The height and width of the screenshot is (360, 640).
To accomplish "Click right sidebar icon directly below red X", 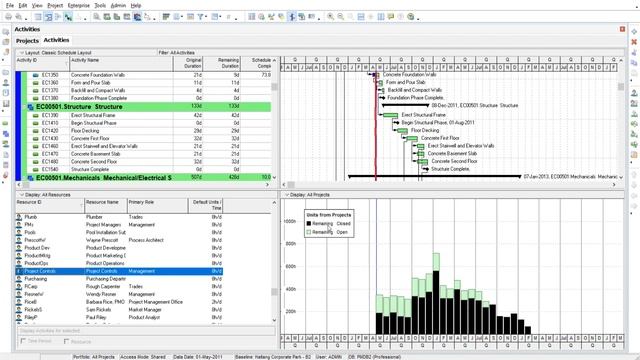I will 634,53.
